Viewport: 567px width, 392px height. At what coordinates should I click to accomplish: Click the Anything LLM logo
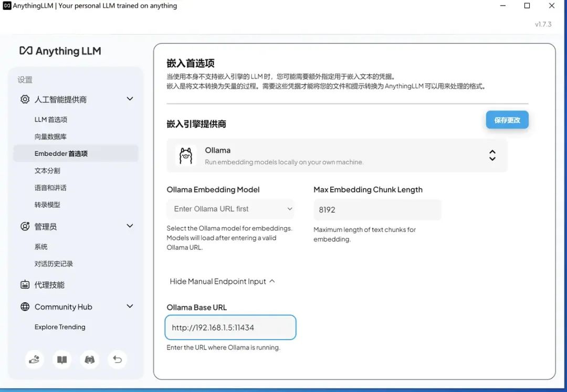tap(60, 51)
